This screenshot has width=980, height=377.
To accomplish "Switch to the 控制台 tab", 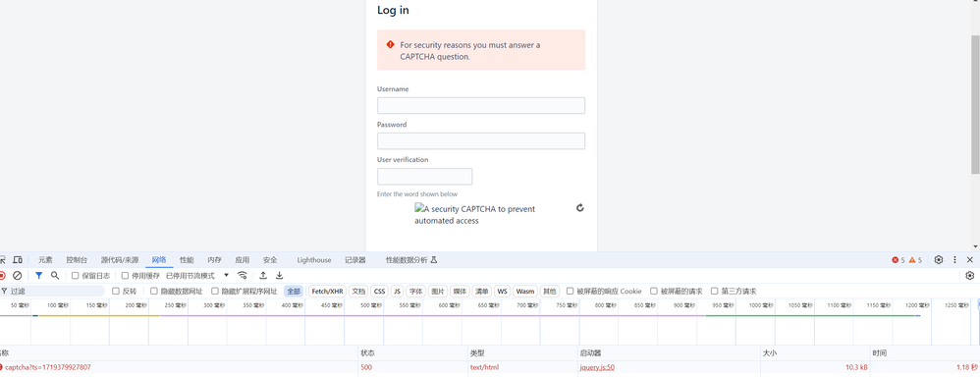I will 77,260.
